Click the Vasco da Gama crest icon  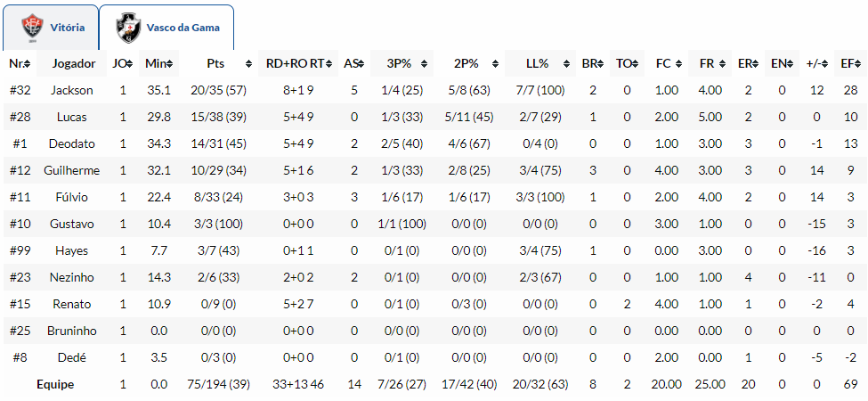point(129,28)
